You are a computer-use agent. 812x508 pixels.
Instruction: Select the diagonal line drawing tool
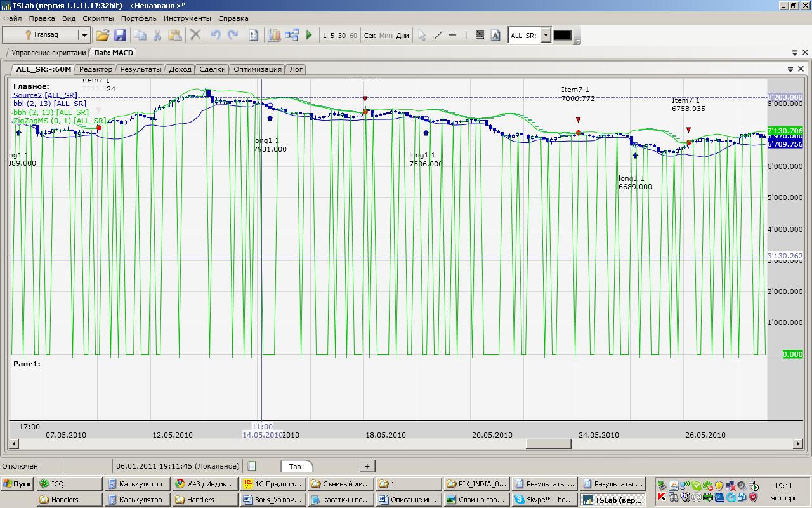pos(438,36)
